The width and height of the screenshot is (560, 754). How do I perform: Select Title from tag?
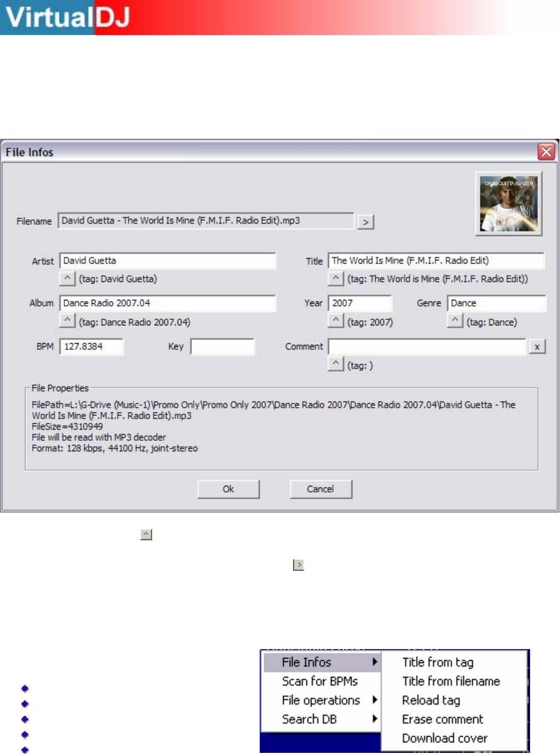(453, 662)
